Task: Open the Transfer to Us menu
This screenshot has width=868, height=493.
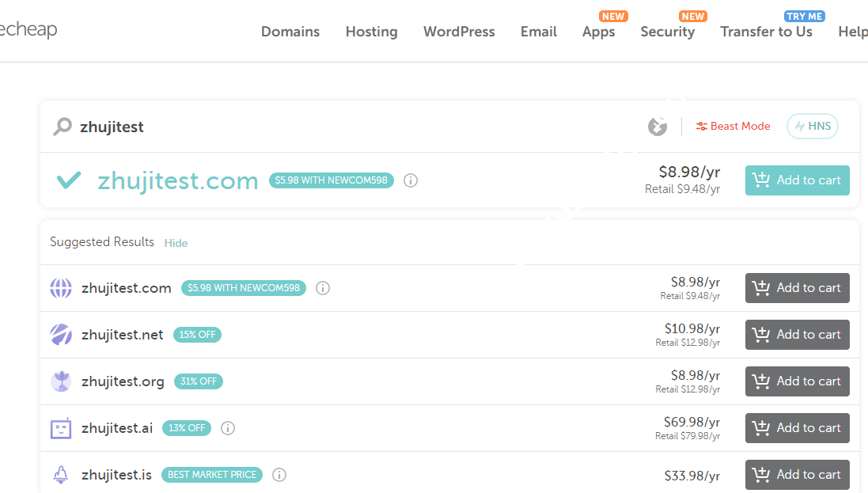Action: [766, 32]
